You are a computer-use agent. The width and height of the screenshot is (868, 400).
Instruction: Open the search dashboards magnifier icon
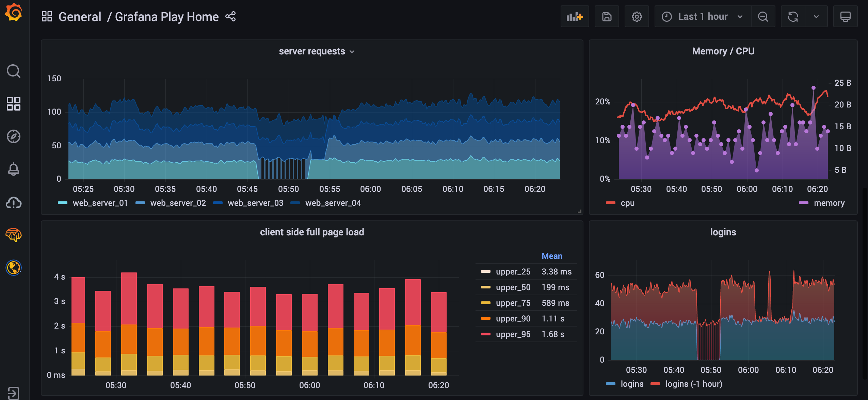(14, 71)
